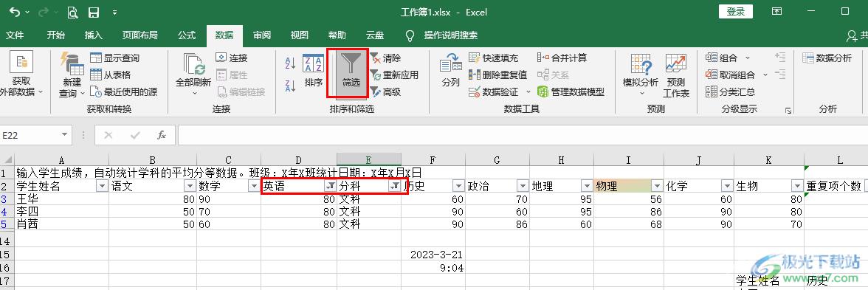Open 高级 filter options
The height and width of the screenshot is (290, 868).
[385, 92]
